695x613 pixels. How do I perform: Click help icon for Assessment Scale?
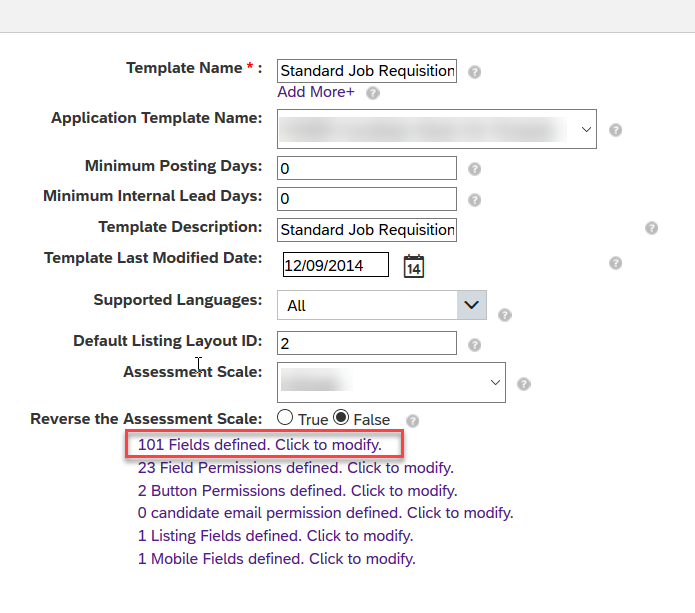[x=523, y=384]
